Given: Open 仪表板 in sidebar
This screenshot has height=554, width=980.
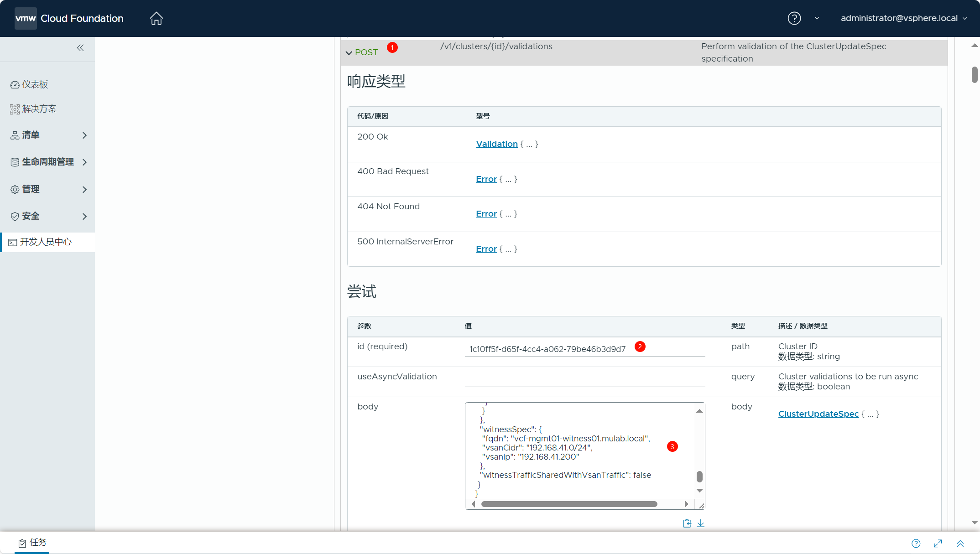Looking at the screenshot, I should point(35,84).
